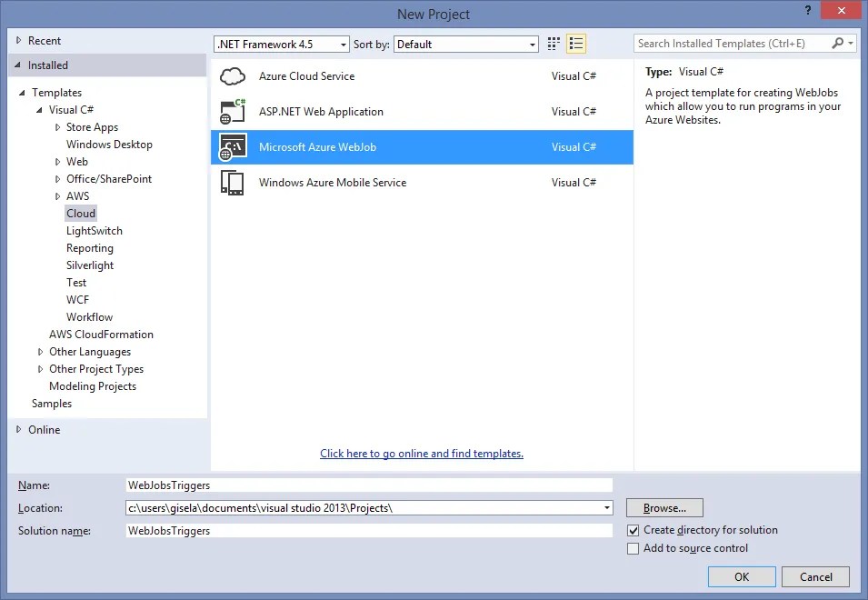Select Microsoft Azure WebJob template name
Image resolution: width=868 pixels, height=600 pixels.
(317, 147)
